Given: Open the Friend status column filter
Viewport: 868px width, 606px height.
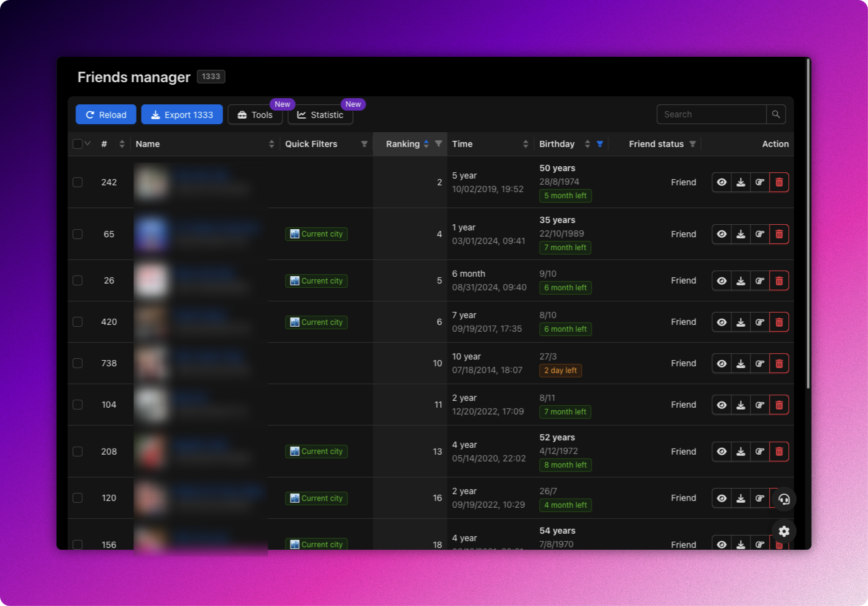Looking at the screenshot, I should pos(692,144).
